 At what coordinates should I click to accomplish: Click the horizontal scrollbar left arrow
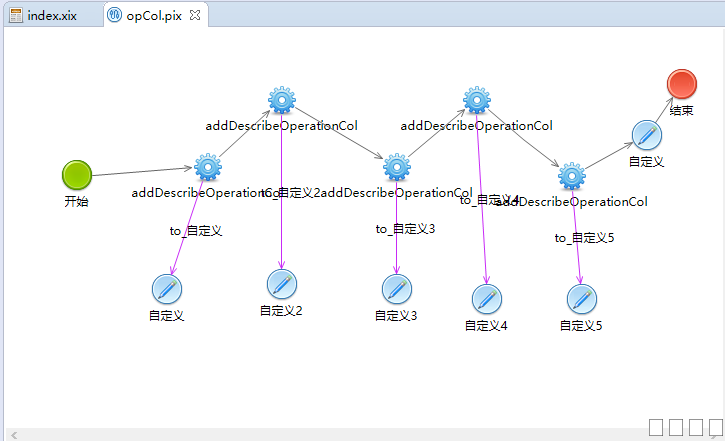click(x=14, y=434)
